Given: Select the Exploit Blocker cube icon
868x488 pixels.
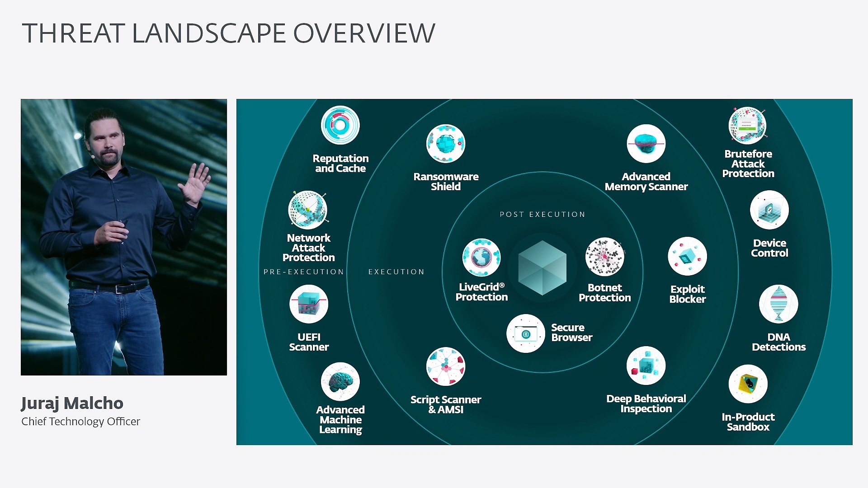Looking at the screenshot, I should [x=687, y=256].
